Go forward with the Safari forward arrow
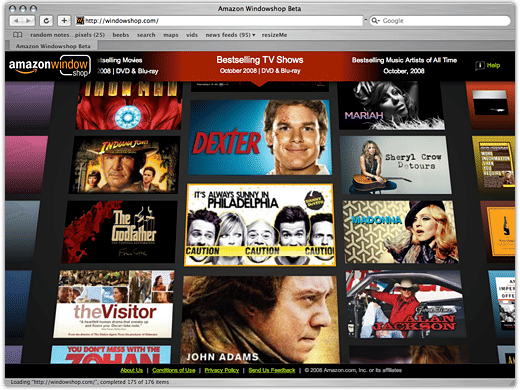 (x=29, y=21)
